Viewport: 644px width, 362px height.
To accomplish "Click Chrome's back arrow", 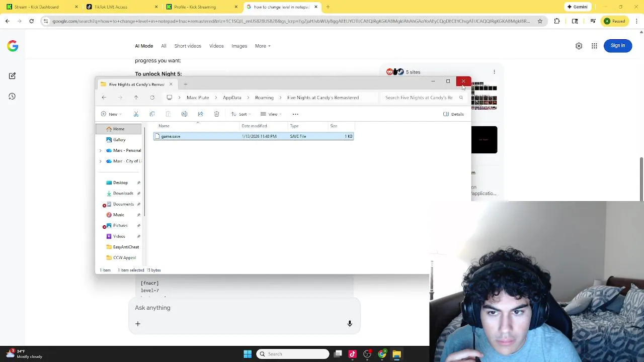I will 7,21.
